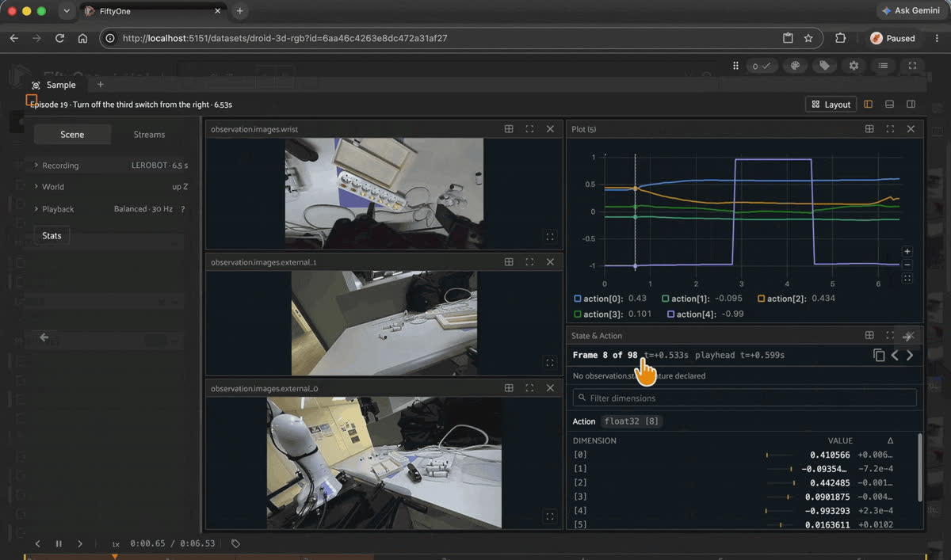The height and width of the screenshot is (560, 951).
Task: Switch to the Scene tab
Action: point(72,135)
